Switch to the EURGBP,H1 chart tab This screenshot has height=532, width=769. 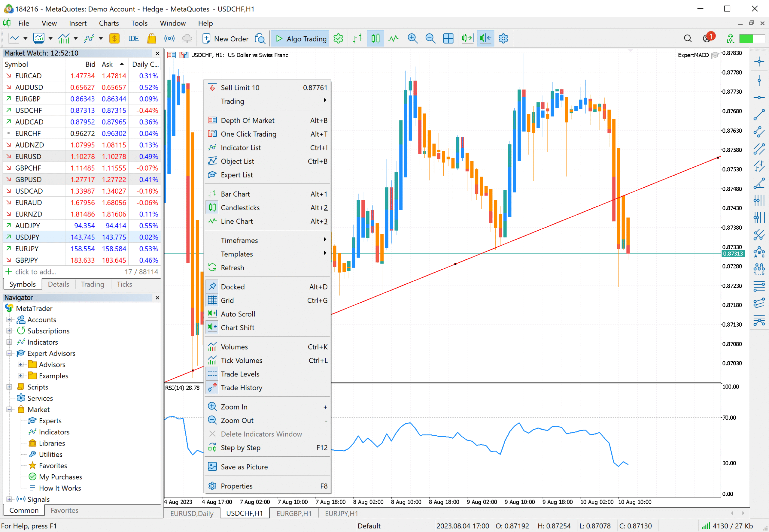(294, 513)
